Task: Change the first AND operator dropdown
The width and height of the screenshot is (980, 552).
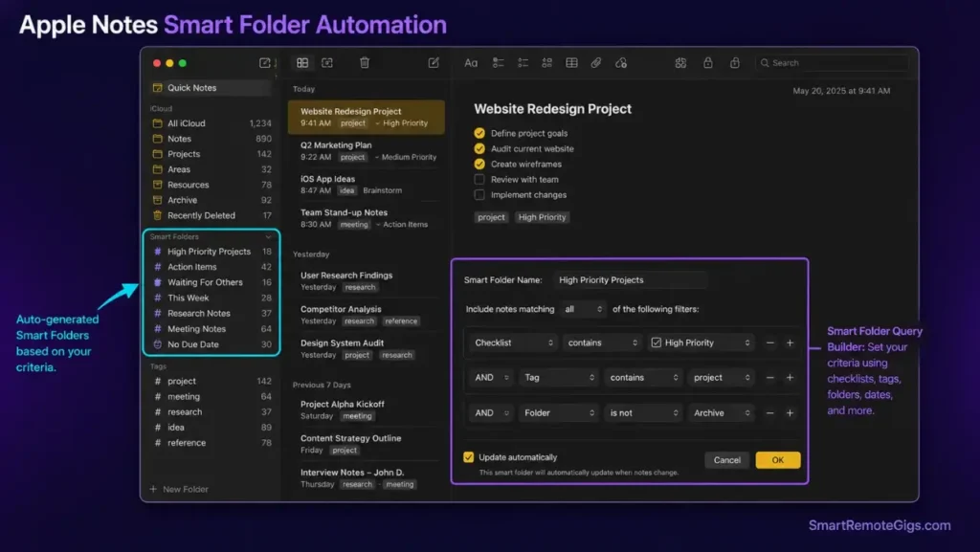Action: [491, 378]
